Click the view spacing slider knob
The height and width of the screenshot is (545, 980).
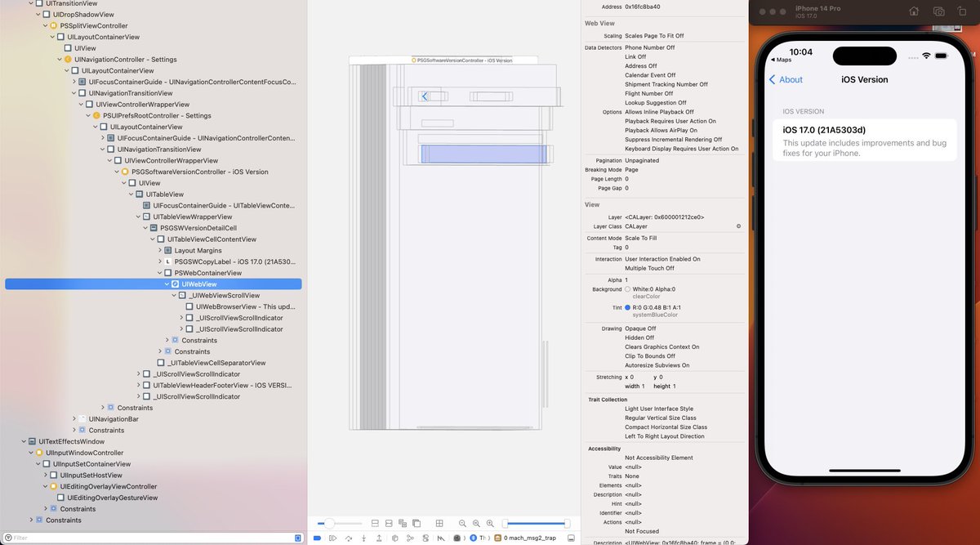(x=330, y=523)
